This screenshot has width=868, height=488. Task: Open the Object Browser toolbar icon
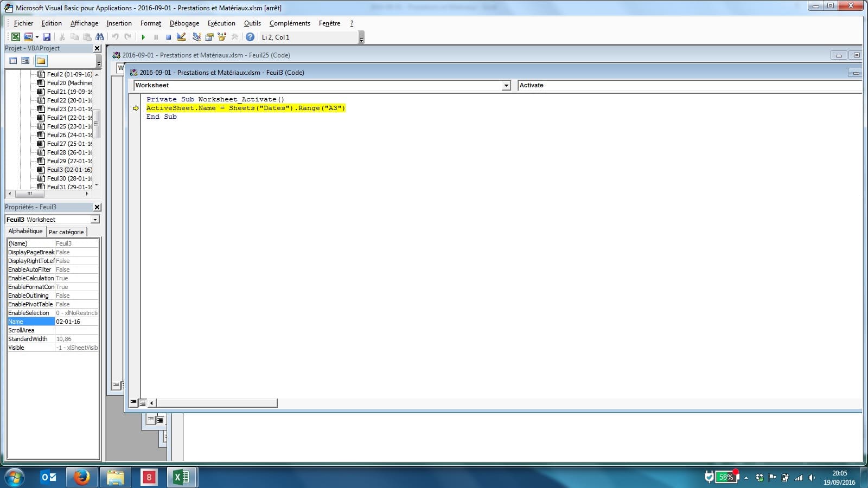coord(221,37)
